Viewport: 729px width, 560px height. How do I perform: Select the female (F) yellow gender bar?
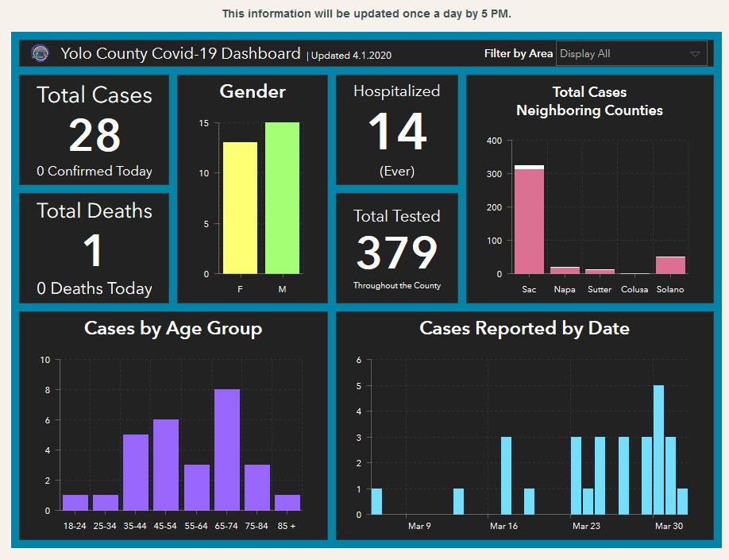[240, 208]
